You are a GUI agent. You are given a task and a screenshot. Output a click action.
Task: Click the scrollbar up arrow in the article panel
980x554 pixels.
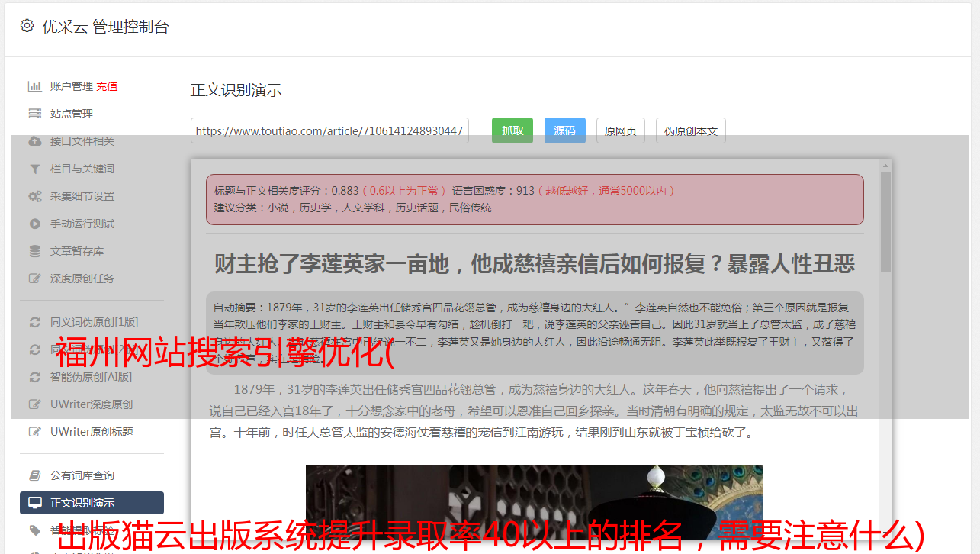coord(885,165)
